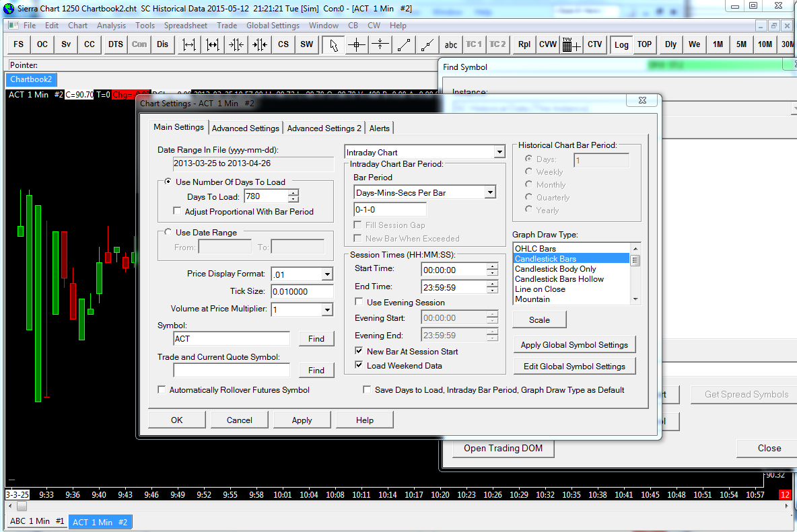
Task: Toggle the Log scale toolbar button
Action: (621, 44)
